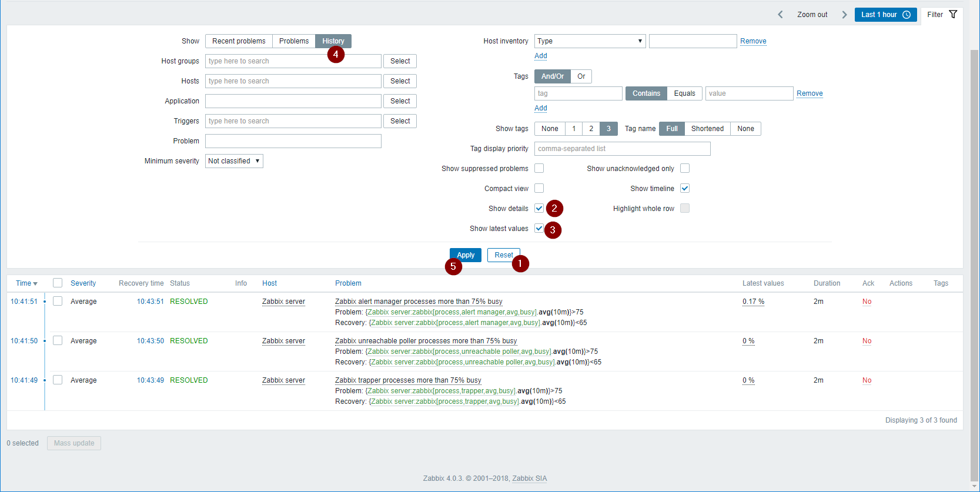Select all problems with header checkbox
This screenshot has height=492, width=980.
pos(58,283)
